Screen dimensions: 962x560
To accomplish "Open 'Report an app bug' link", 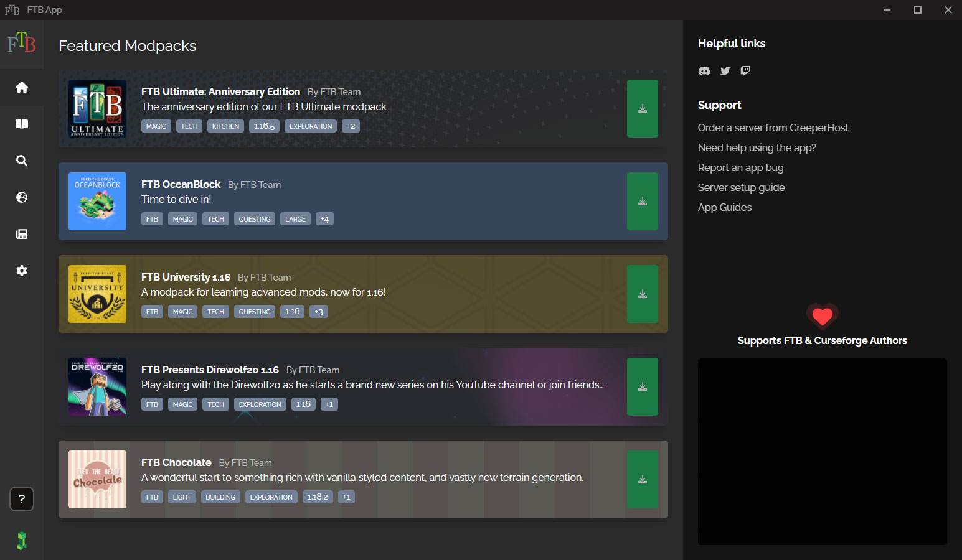I will 740,167.
